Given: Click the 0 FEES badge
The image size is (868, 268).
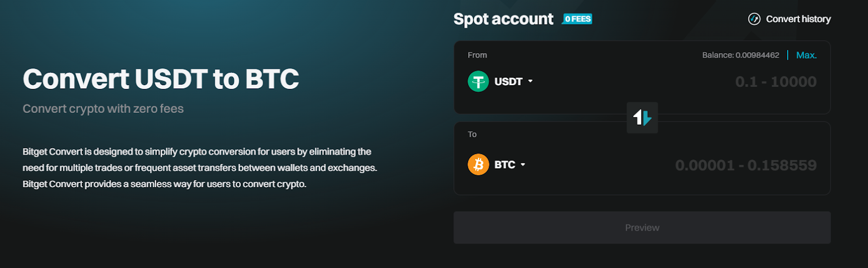Looking at the screenshot, I should (x=578, y=19).
